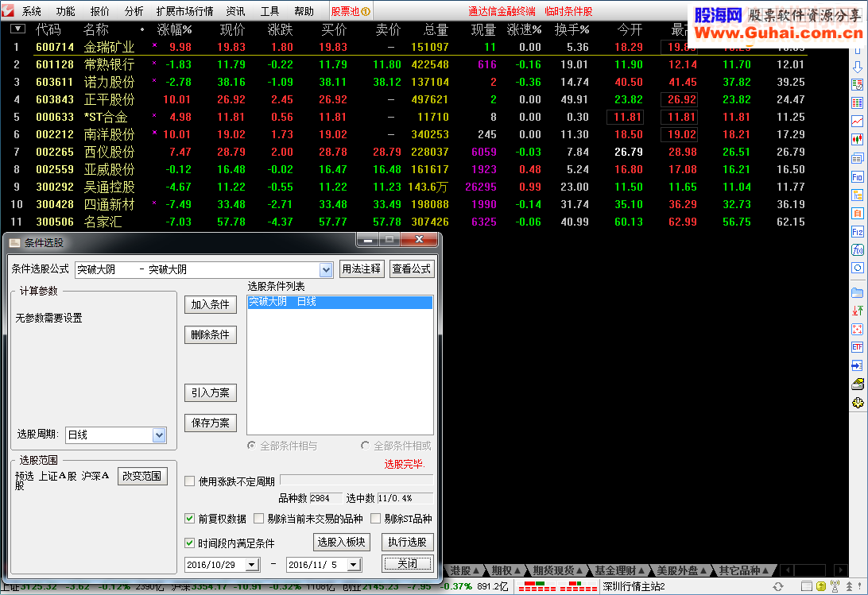
Task: Open the end date 2016/11/5 dropdown arrow
Action: click(354, 565)
